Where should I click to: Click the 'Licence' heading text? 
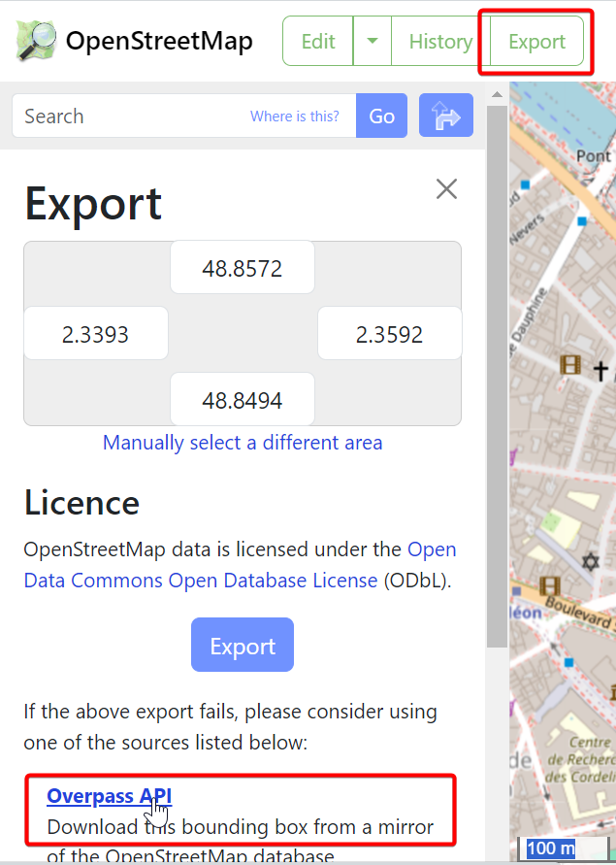tap(81, 503)
